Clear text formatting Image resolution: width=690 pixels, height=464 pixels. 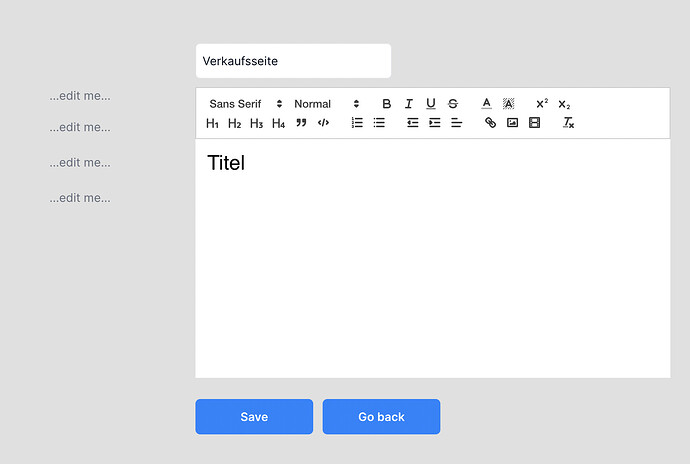click(568, 123)
